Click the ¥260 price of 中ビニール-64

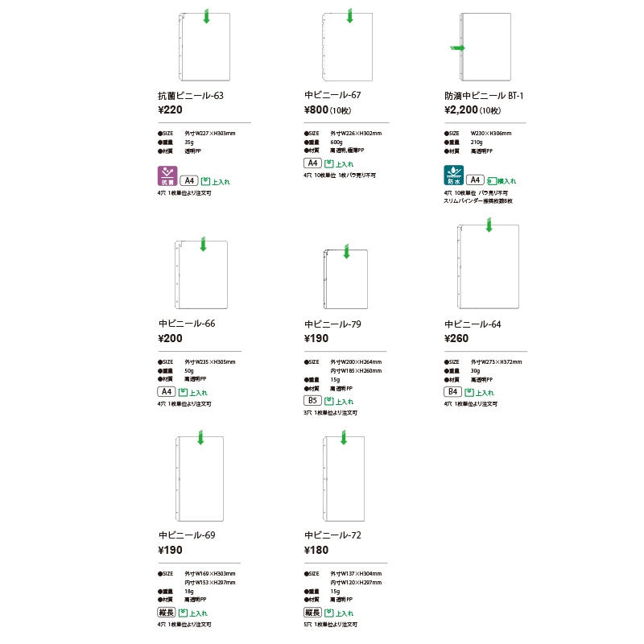456,338
